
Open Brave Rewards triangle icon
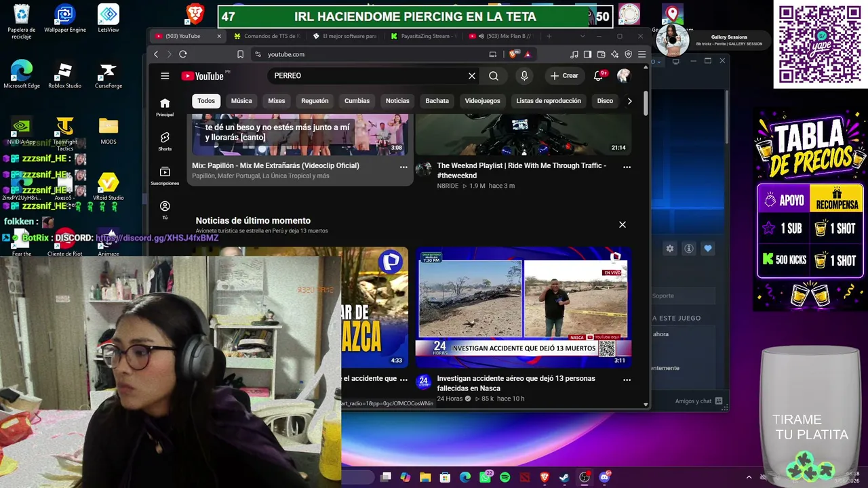[x=528, y=54]
